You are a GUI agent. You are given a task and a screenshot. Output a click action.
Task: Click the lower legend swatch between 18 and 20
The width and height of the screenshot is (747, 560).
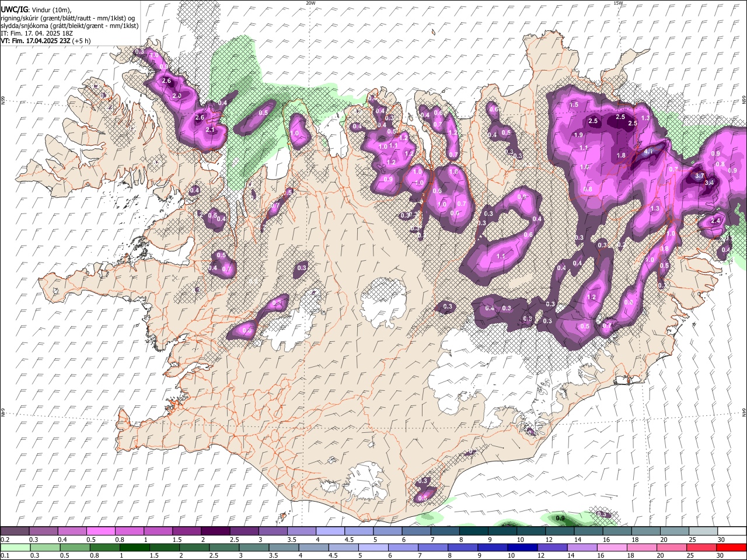point(643,547)
